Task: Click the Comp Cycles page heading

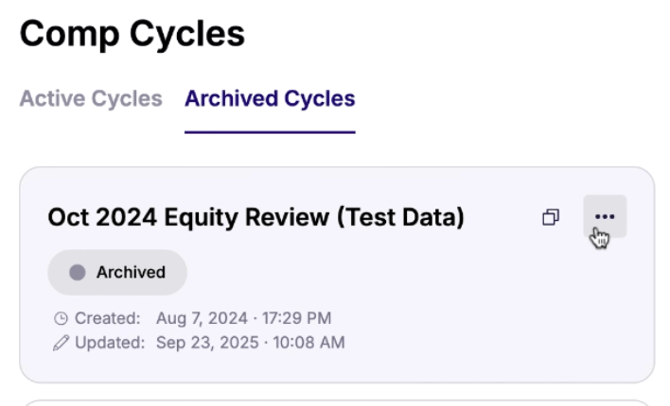Action: pos(132,34)
